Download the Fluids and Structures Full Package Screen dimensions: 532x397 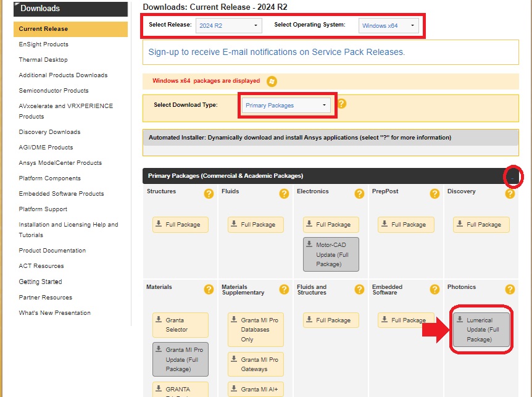pos(331,320)
